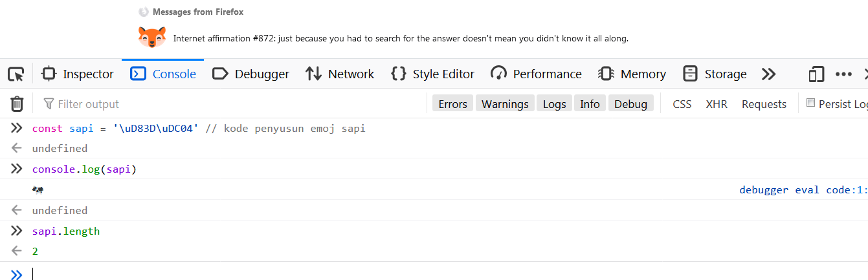
Task: Click the console.log(sapi) command text
Action: [x=85, y=169]
